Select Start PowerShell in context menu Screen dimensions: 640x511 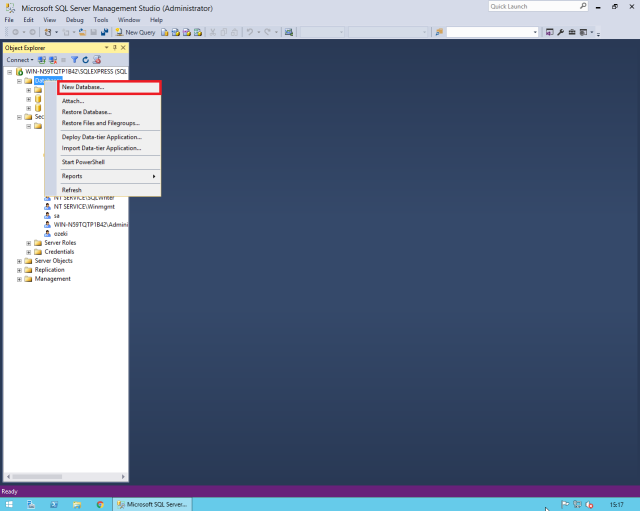click(x=109, y=162)
